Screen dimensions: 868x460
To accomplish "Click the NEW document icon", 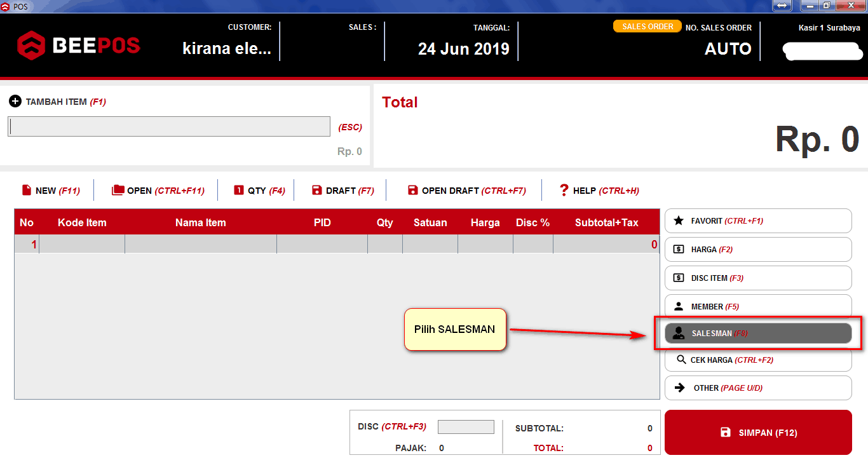I will 27,190.
